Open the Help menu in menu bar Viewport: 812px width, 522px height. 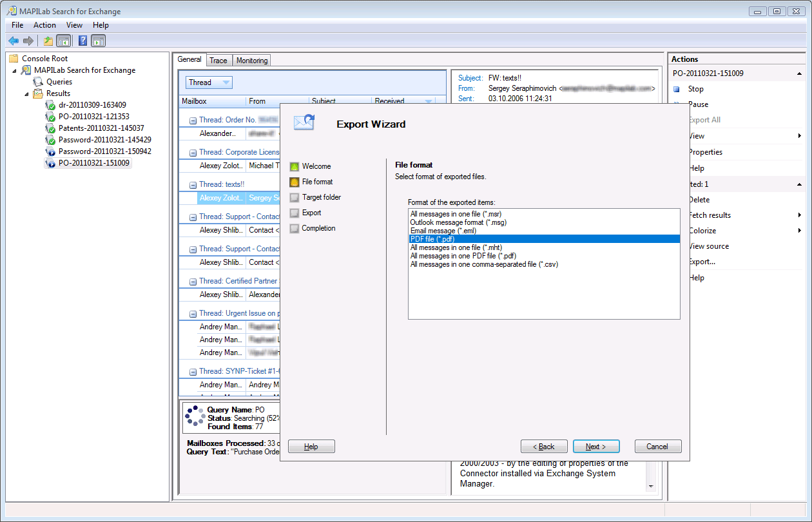point(101,25)
